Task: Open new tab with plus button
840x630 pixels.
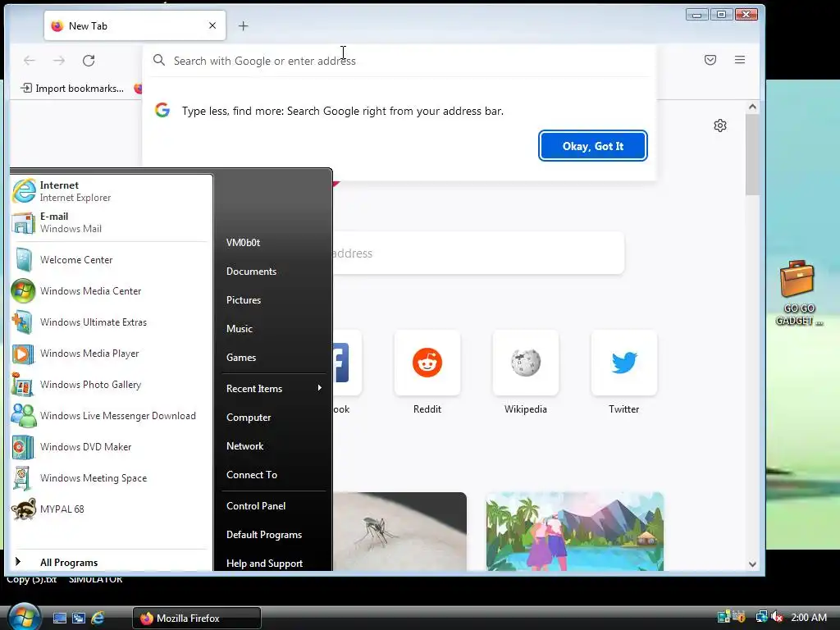Action: click(243, 25)
